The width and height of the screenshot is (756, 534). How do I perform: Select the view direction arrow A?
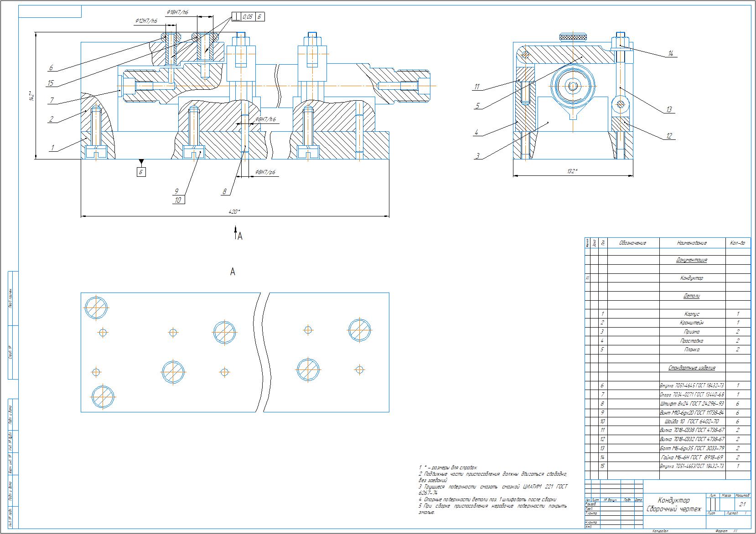[237, 233]
